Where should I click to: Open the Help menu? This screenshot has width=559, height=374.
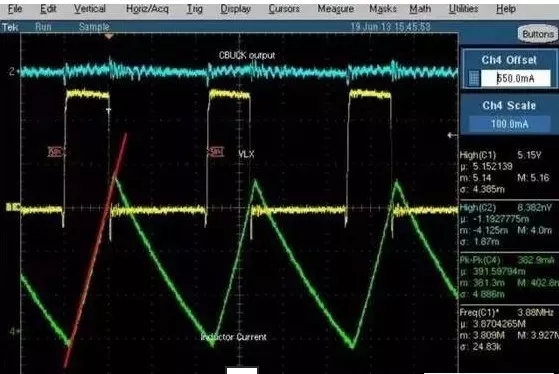pyautogui.click(x=506, y=9)
